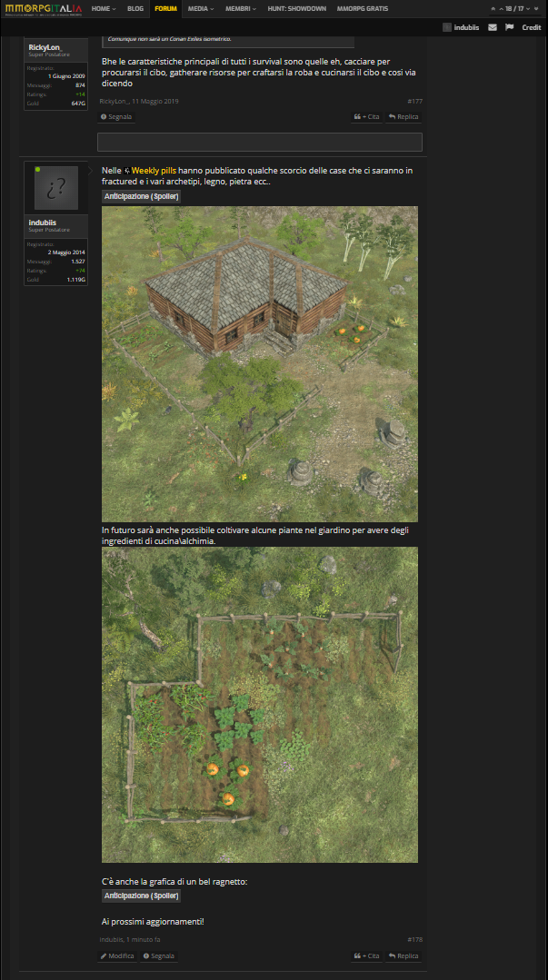Screen dimensions: 548x980
Task: Toggle first Anticipazione (Spoiler) button
Action: point(142,196)
